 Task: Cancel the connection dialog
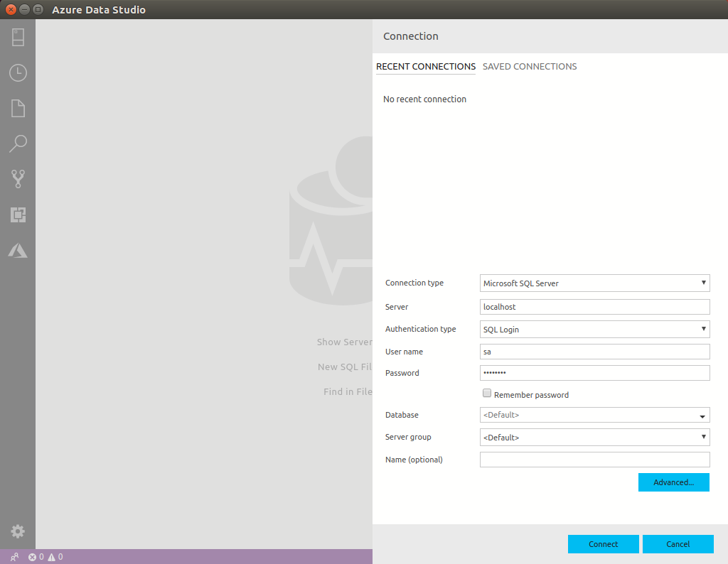coord(678,544)
